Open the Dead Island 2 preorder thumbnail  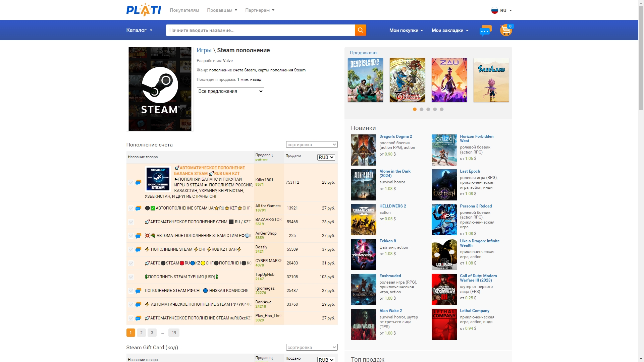365,80
